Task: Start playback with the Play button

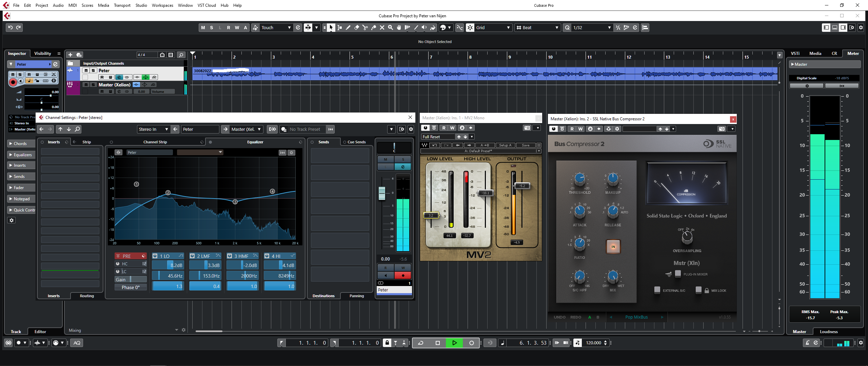Action: (454, 343)
